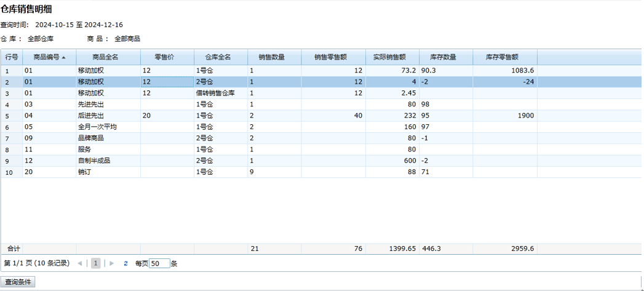The height and width of the screenshot is (291, 644).
Task: Click the 库存零售额 column header
Action: tap(502, 57)
